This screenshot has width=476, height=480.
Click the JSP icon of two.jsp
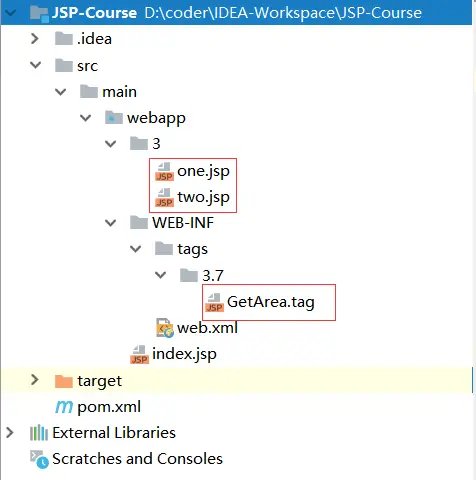(164, 197)
